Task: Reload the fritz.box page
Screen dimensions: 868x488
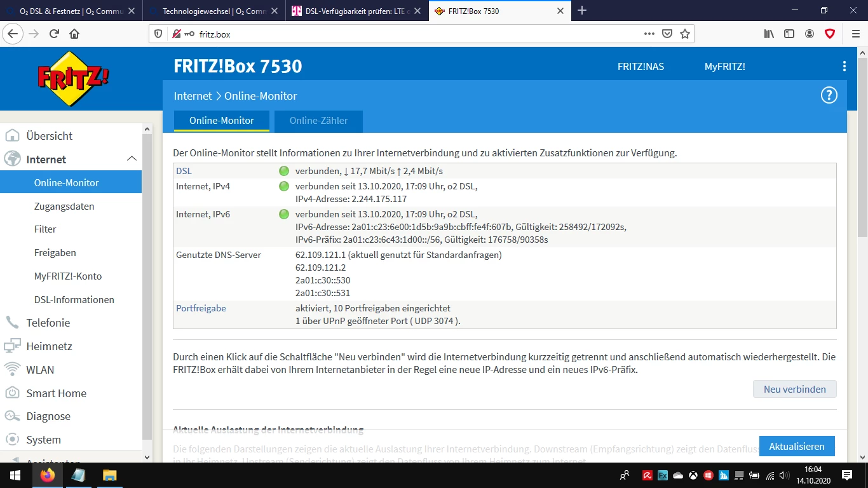Action: click(55, 34)
